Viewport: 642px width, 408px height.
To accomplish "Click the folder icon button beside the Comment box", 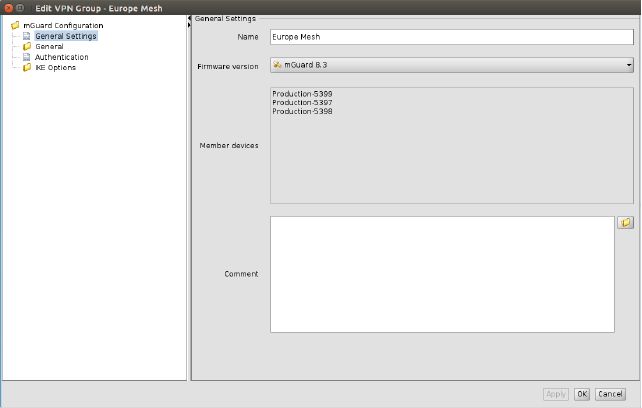I will 625,222.
